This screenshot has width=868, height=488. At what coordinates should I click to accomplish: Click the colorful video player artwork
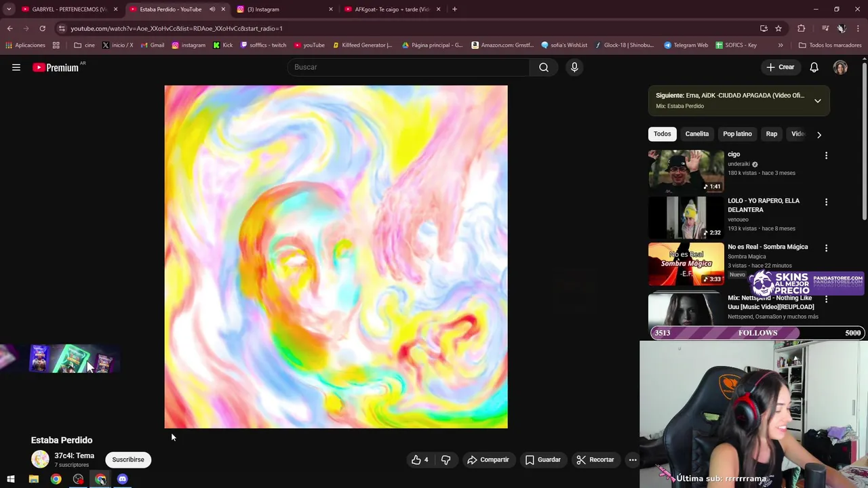[x=336, y=257]
